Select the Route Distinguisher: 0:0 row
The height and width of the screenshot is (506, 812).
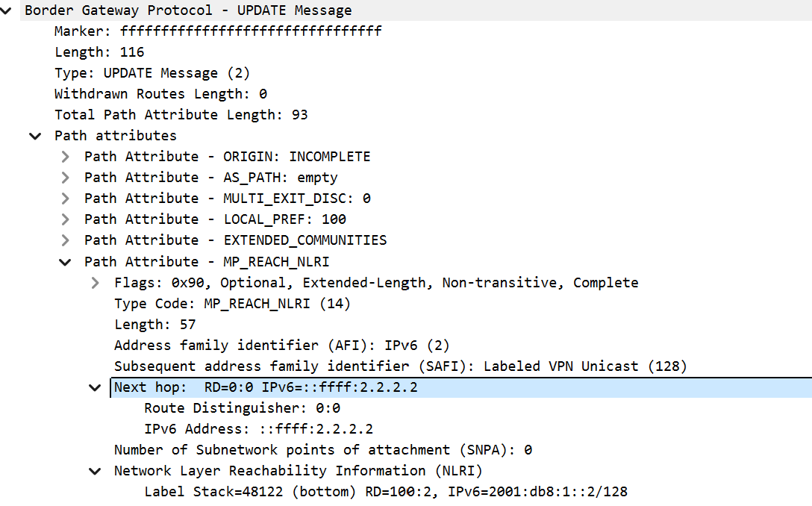[x=243, y=408]
